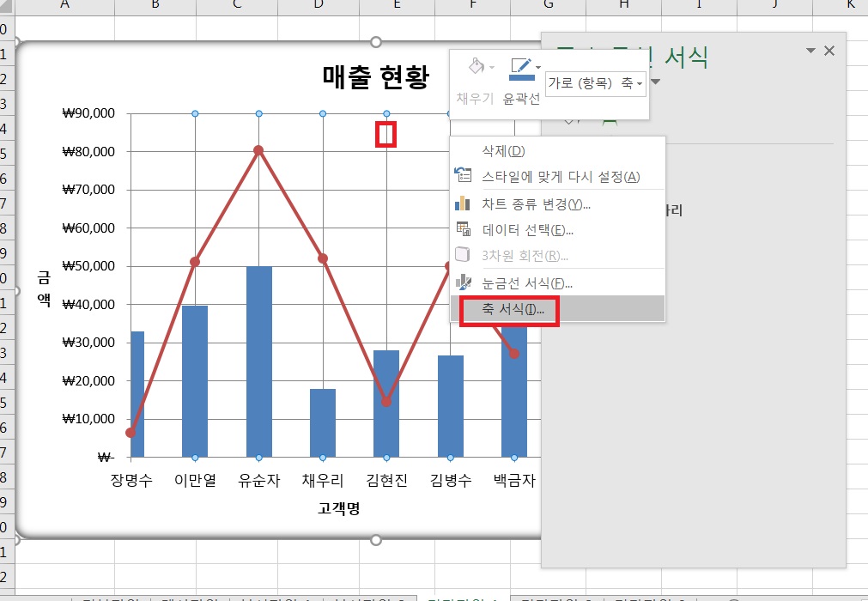868x601 pixels.
Task: Click the 장명수 category axis label
Action: pyautogui.click(x=131, y=480)
